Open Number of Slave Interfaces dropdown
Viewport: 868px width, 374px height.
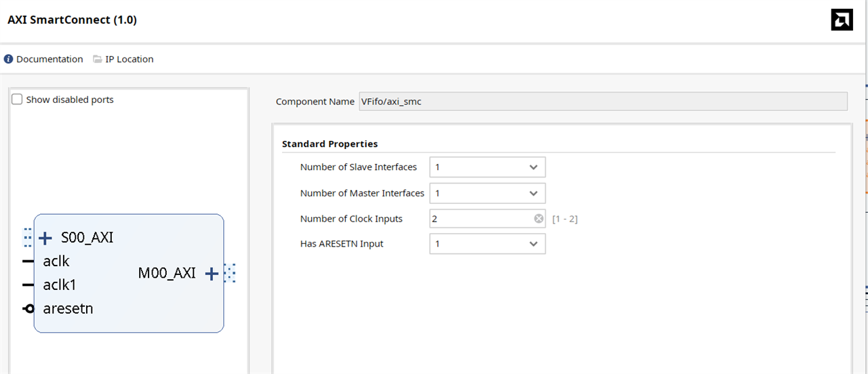[x=487, y=167]
